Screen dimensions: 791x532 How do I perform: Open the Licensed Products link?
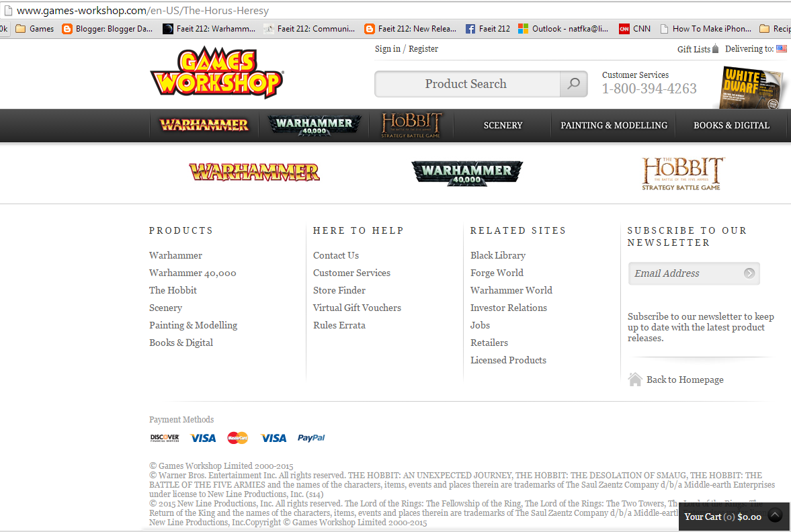click(509, 360)
